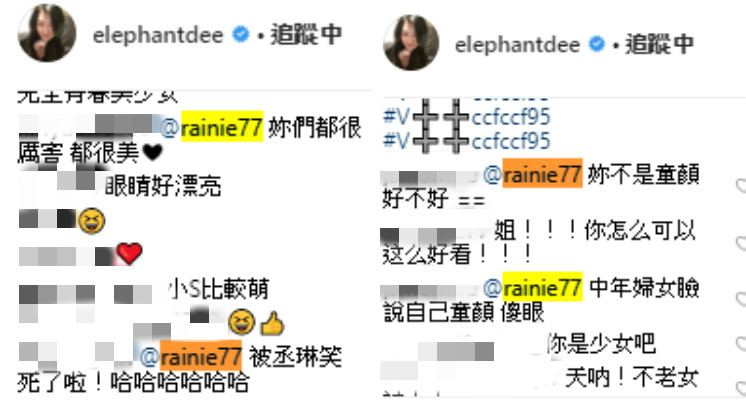Click the elephantdee username in the second post

[x=518, y=45]
